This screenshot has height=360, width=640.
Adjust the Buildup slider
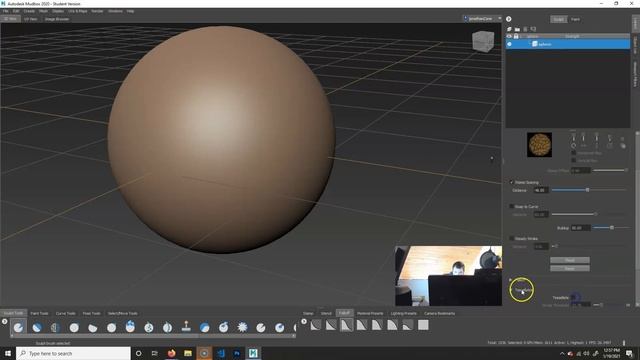(x=610, y=227)
